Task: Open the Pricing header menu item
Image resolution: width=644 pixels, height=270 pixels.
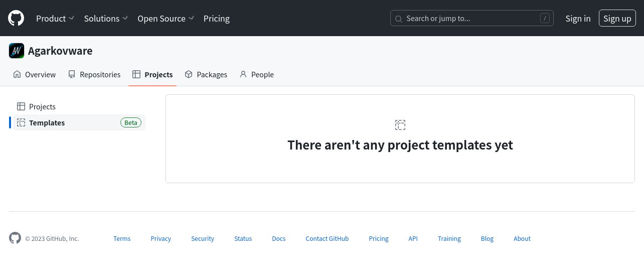Action: (217, 18)
